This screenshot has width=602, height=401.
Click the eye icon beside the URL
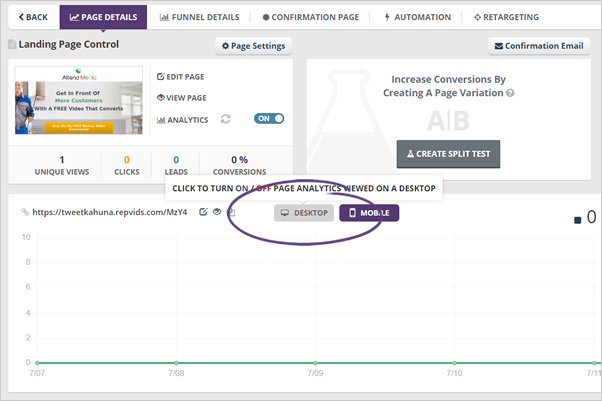point(216,212)
